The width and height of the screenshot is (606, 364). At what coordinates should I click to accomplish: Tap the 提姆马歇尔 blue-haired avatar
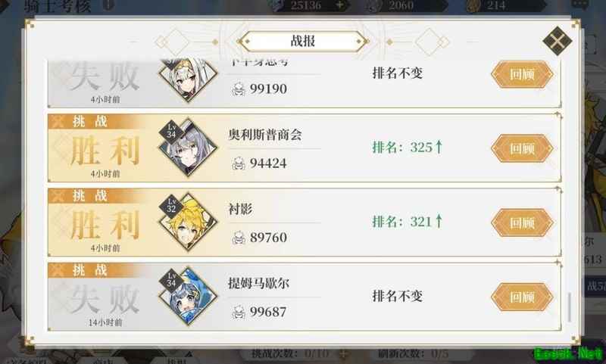[188, 296]
